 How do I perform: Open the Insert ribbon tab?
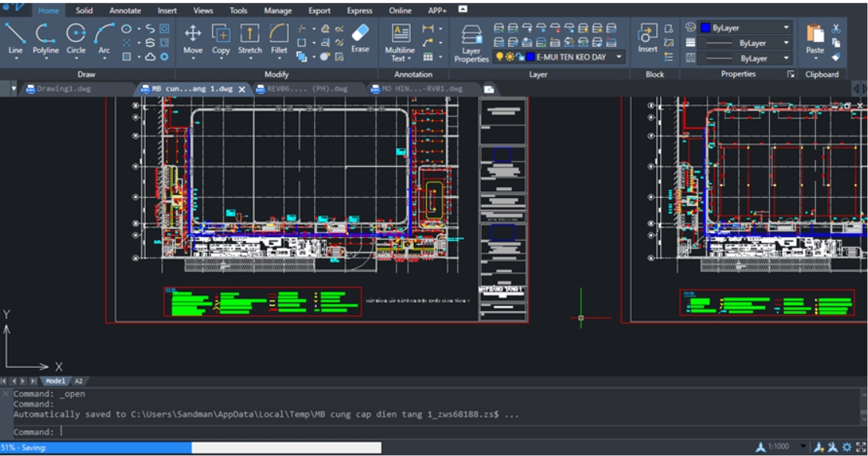(x=168, y=11)
